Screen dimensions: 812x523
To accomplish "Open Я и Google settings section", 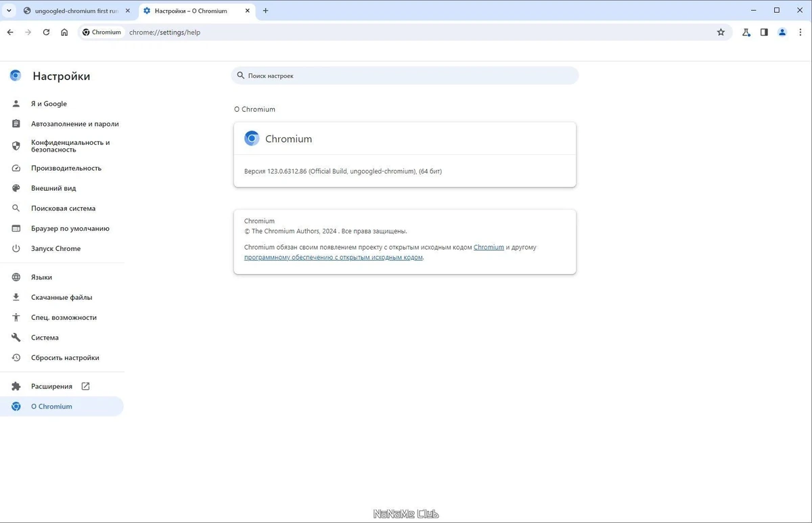I will pos(62,104).
